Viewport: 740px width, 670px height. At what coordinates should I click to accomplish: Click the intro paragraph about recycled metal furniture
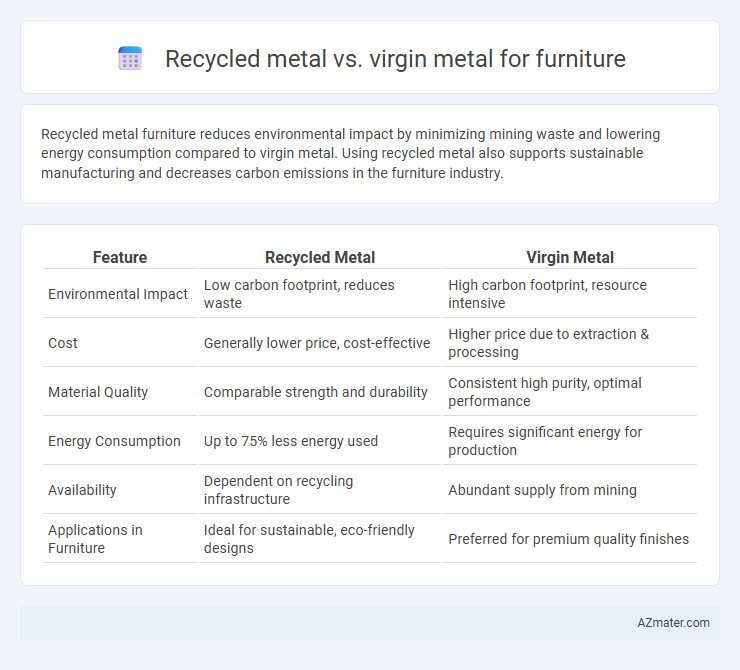(x=350, y=153)
